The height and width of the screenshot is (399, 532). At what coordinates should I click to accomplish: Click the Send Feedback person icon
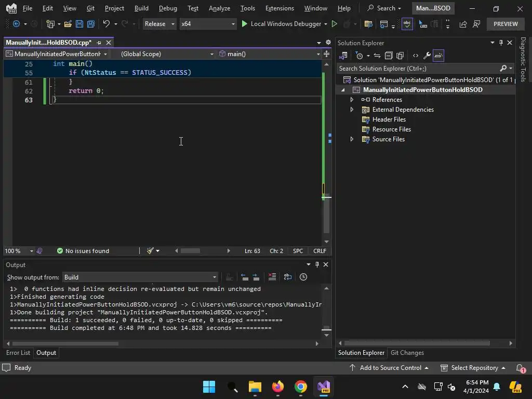pos(476,24)
